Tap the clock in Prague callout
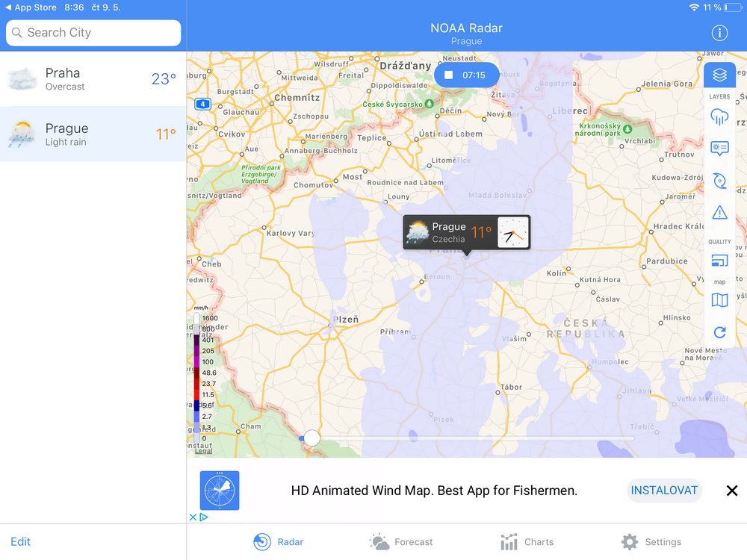Viewport: 747px width, 560px height. [x=513, y=232]
